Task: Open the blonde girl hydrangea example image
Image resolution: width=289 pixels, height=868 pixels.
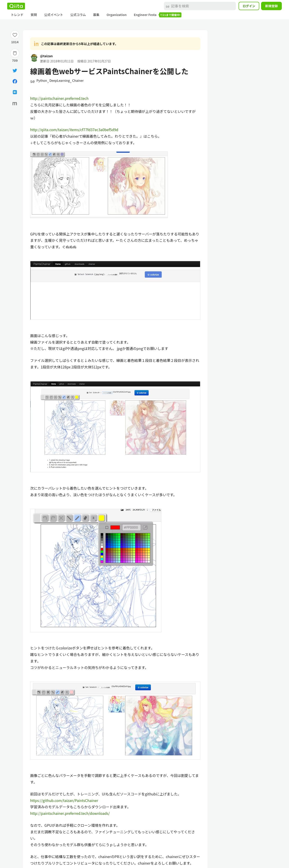Action: click(x=99, y=185)
